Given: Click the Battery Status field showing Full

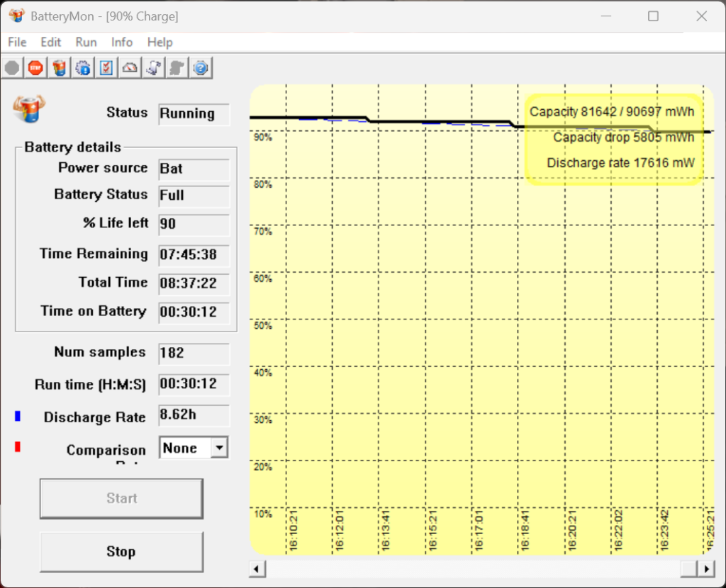Looking at the screenshot, I should click(194, 196).
